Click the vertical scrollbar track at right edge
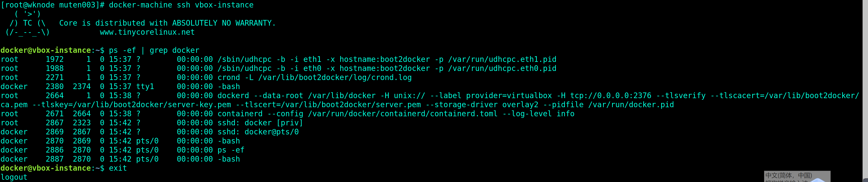The width and height of the screenshot is (868, 182). pyautogui.click(x=865, y=84)
